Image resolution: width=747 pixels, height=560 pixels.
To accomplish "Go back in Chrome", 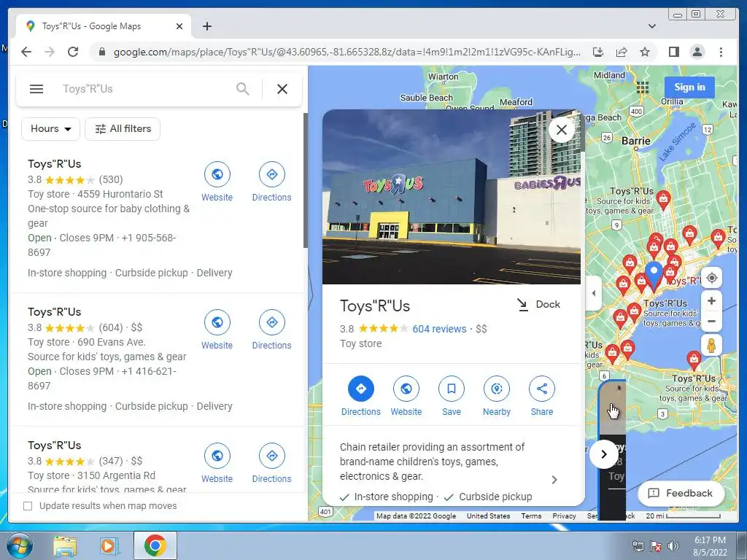I will tap(26, 52).
